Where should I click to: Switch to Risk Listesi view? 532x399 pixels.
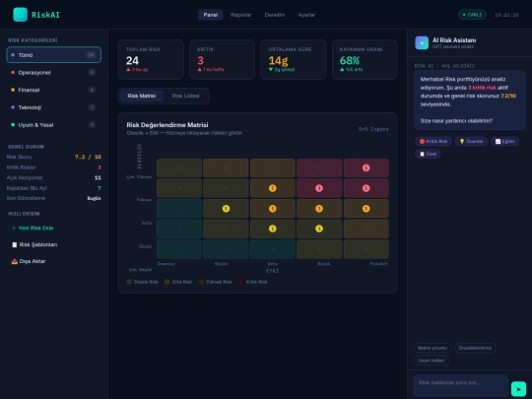[185, 96]
